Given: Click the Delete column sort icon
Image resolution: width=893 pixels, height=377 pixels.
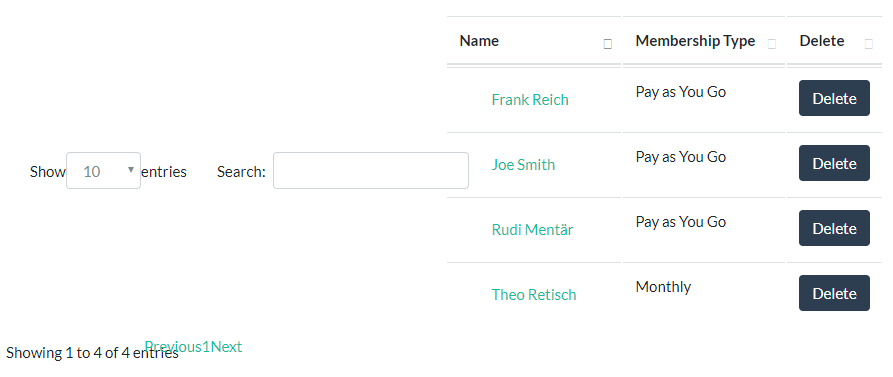Looking at the screenshot, I should click(869, 44).
